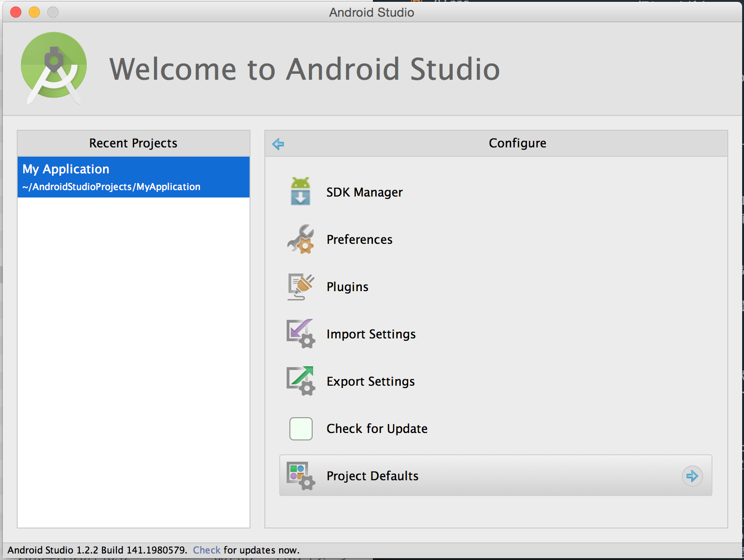This screenshot has height=560, width=744.
Task: Expand Project Defaults with the right arrow
Action: click(x=692, y=476)
